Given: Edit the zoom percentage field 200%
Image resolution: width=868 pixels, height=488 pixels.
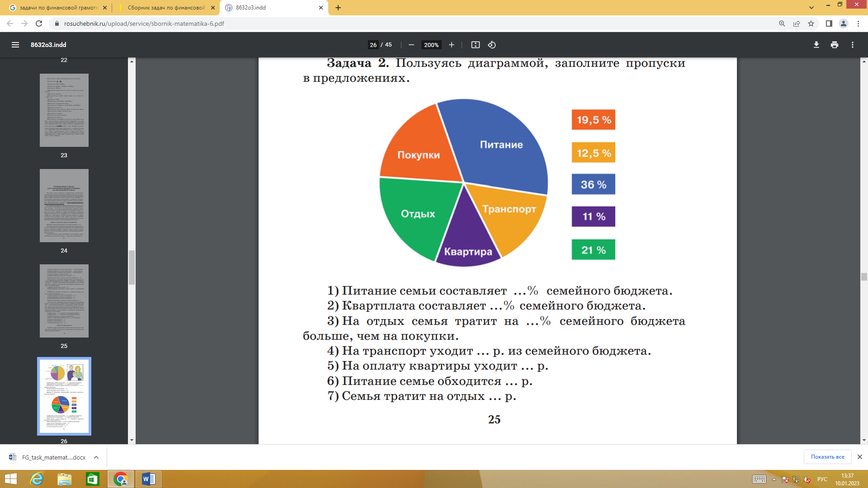Looking at the screenshot, I should tap(431, 45).
